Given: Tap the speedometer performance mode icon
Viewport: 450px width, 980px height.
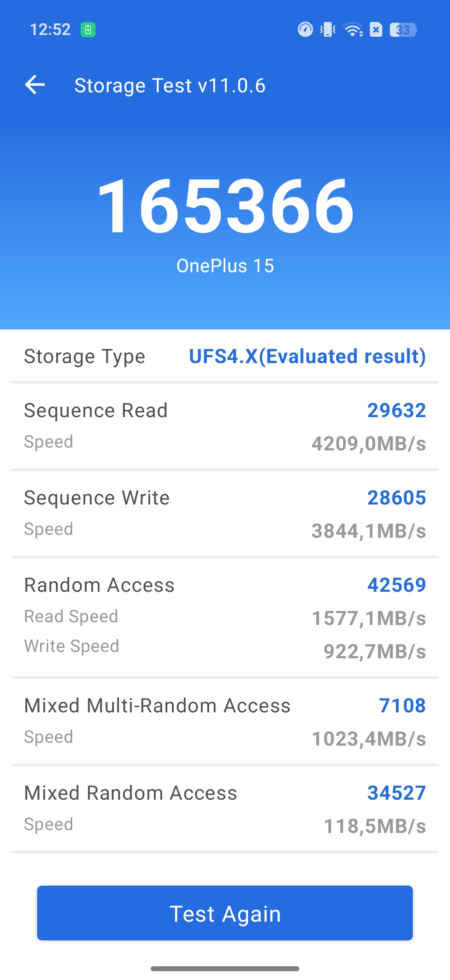Looking at the screenshot, I should point(305,30).
